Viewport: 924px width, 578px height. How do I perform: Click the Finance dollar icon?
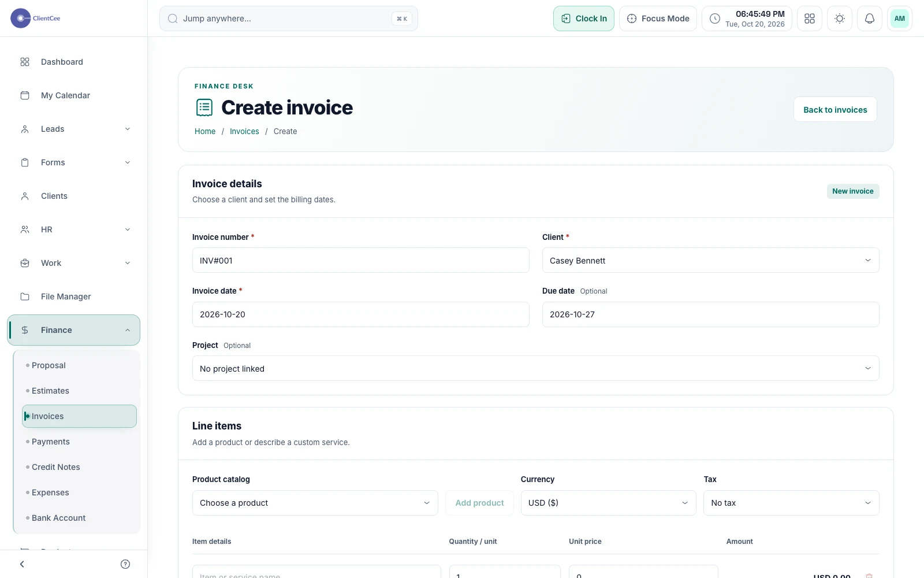pyautogui.click(x=25, y=330)
